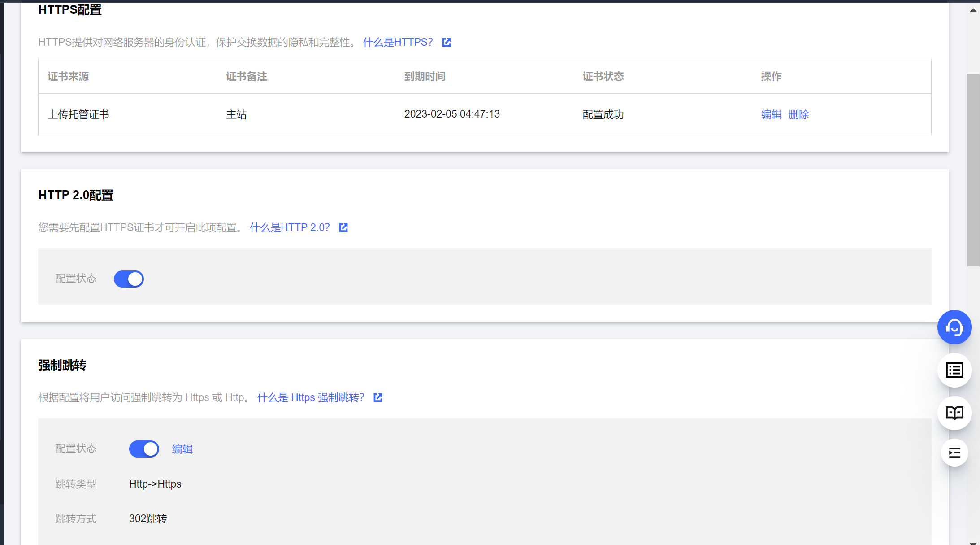
Task: Click external link icon beside 什么是HTTP 2.0
Action: (343, 227)
